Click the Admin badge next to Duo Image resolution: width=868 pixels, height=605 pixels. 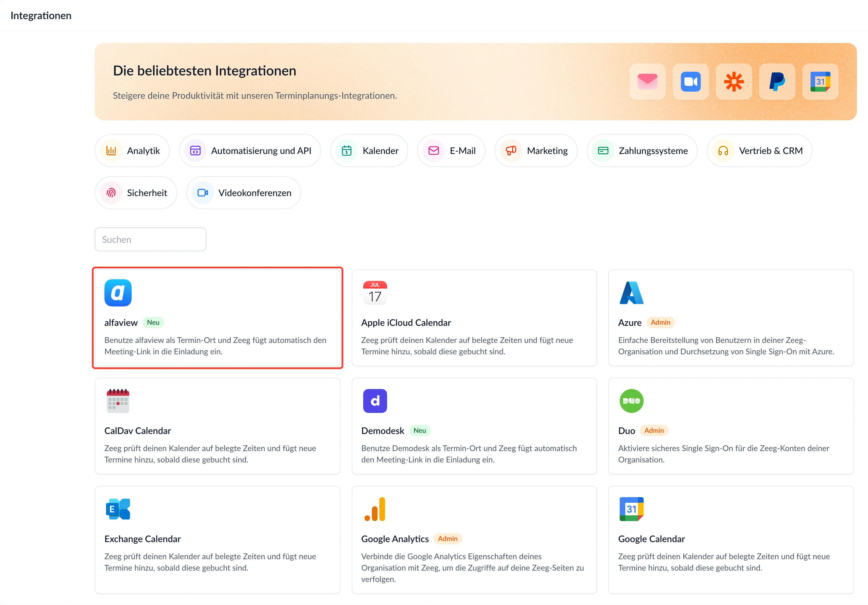[654, 431]
